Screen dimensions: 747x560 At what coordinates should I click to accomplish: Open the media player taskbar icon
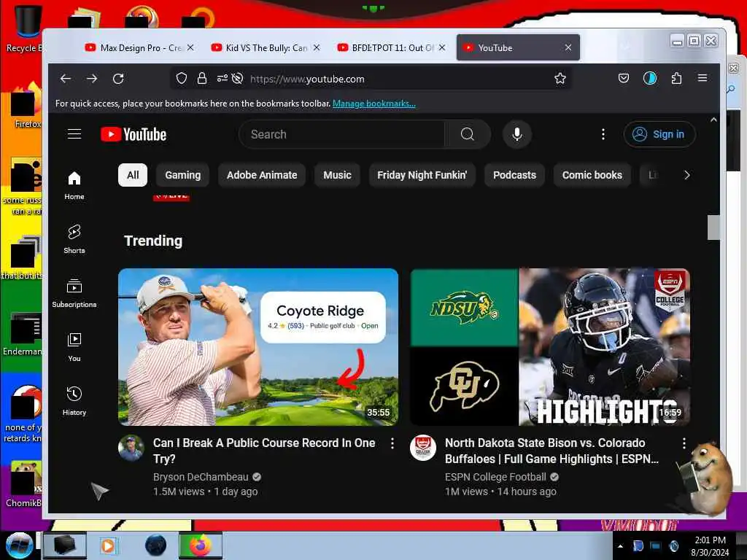[108, 545]
